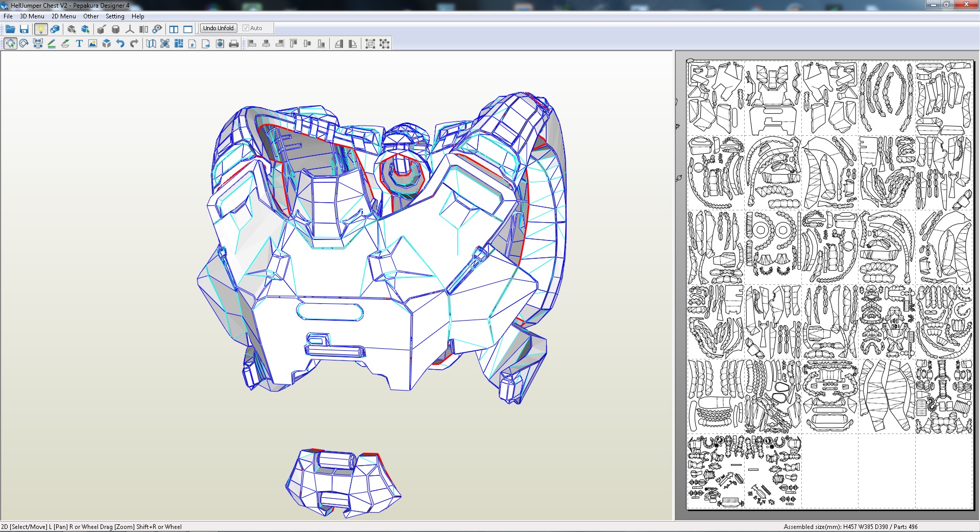The image size is (980, 532).
Task: Open the Help menu
Action: pos(138,16)
